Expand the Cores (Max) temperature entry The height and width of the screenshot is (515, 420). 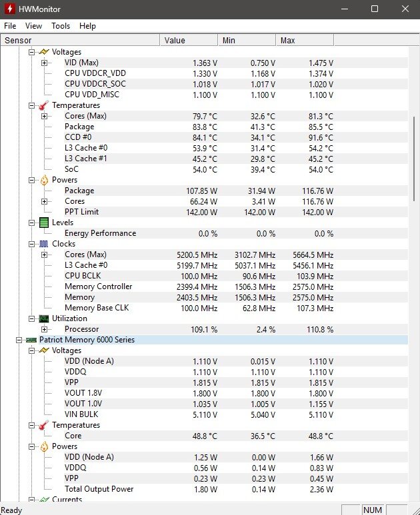45,116
